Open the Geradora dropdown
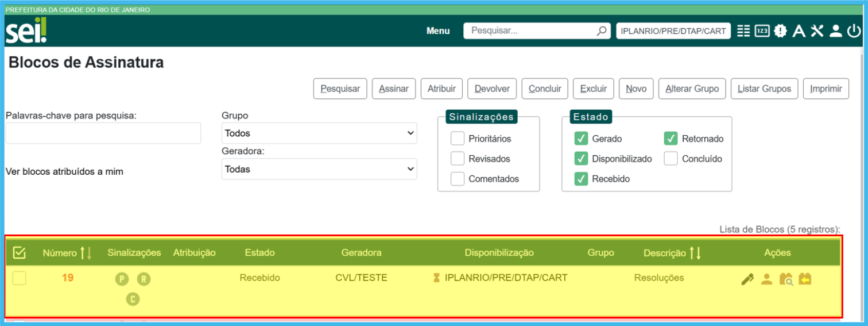Image resolution: width=868 pixels, height=326 pixels. (x=319, y=169)
